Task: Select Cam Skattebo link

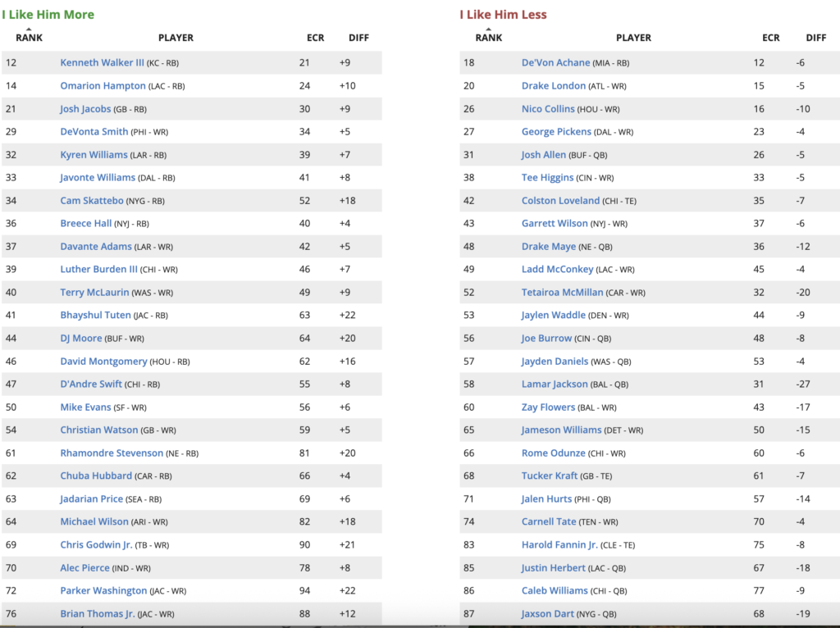Action: click(x=93, y=201)
